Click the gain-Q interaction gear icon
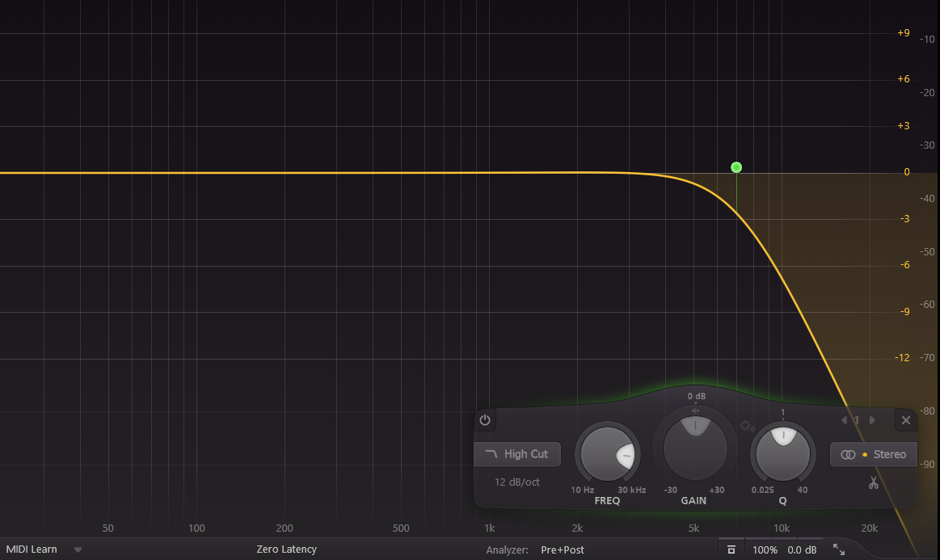This screenshot has width=940, height=560. tap(746, 426)
